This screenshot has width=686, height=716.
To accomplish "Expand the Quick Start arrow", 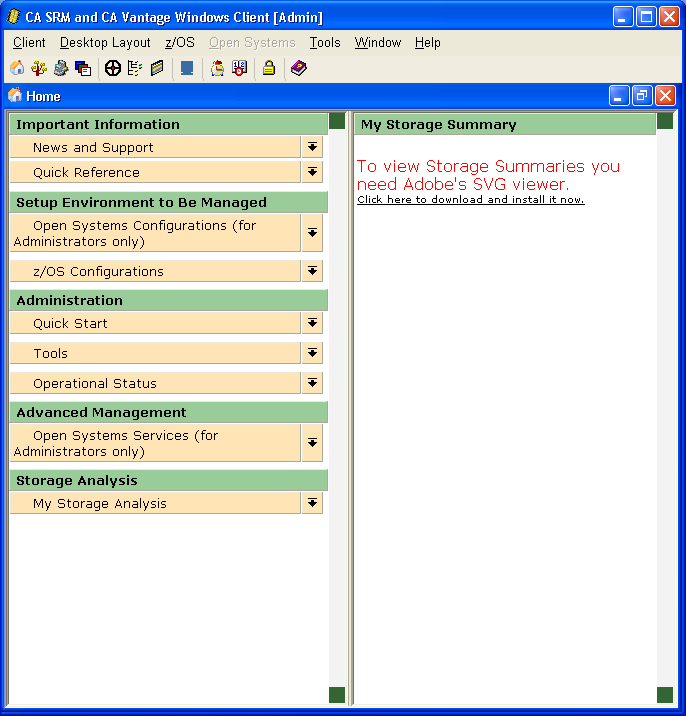I will point(312,323).
